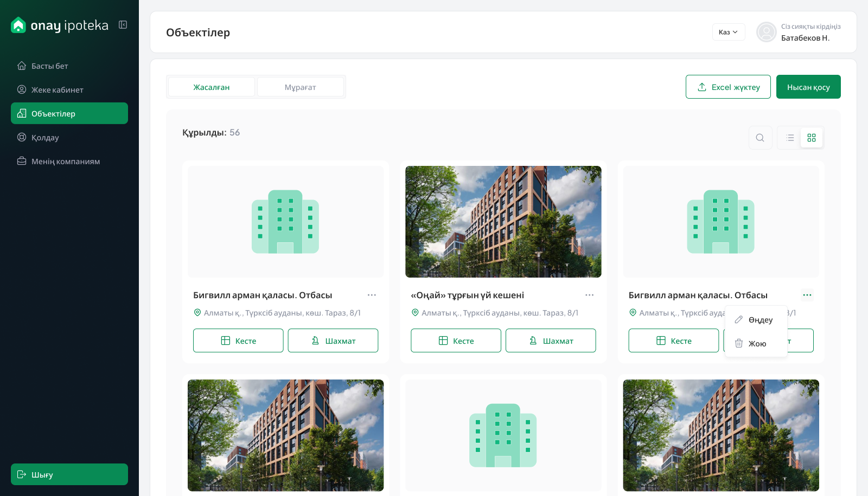The image size is (868, 496).
Task: Select the Жасалған tab
Action: coord(212,87)
